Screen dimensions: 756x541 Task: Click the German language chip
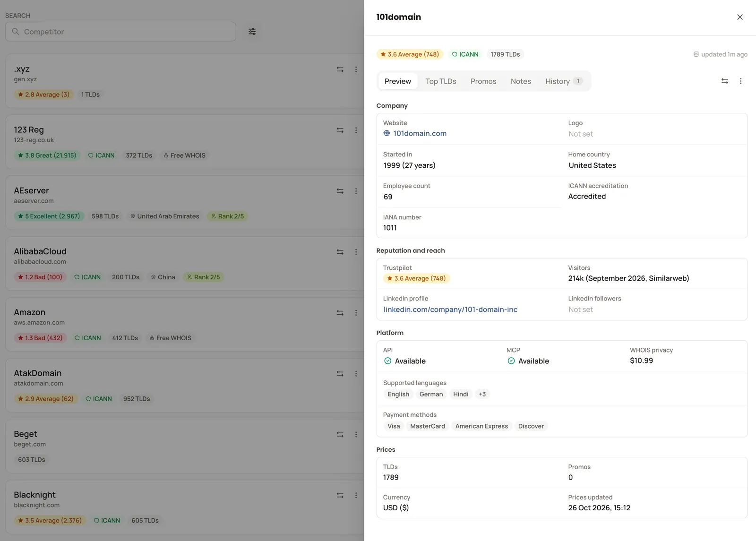point(431,395)
